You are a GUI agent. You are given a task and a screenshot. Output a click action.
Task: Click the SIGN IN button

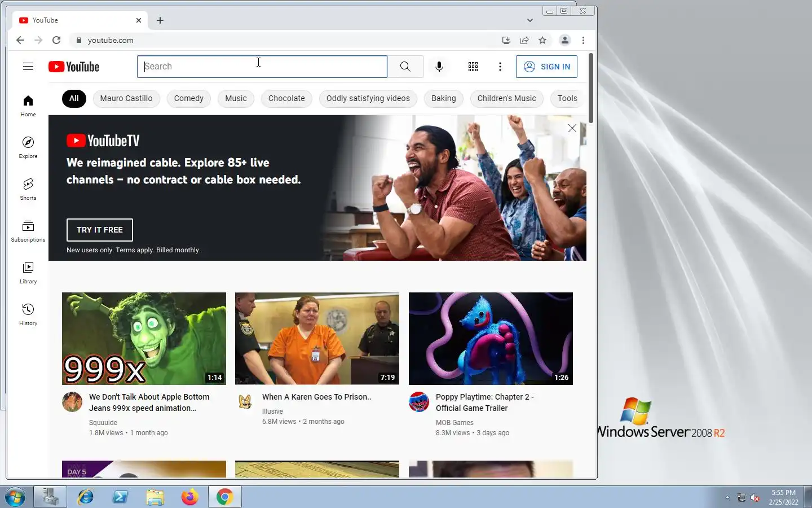click(x=546, y=67)
